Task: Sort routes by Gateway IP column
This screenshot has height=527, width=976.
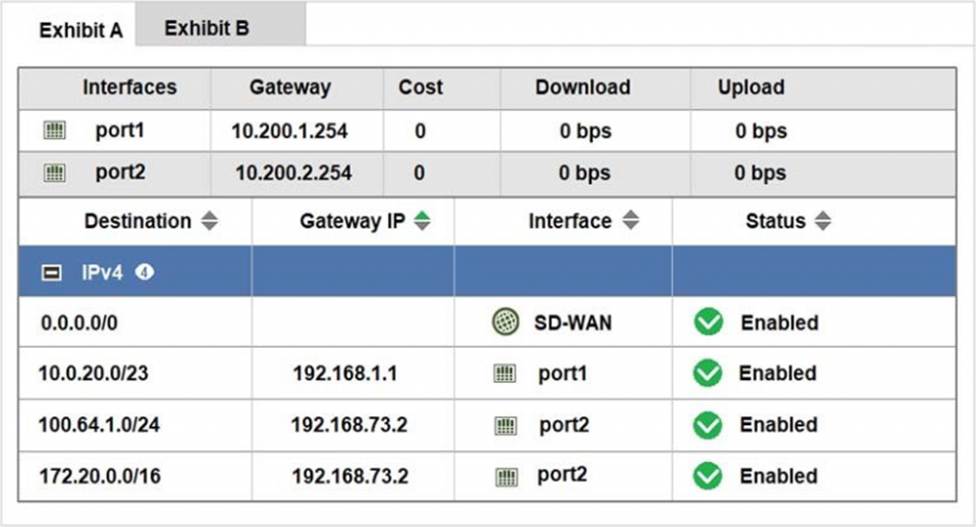Action: pyautogui.click(x=422, y=222)
